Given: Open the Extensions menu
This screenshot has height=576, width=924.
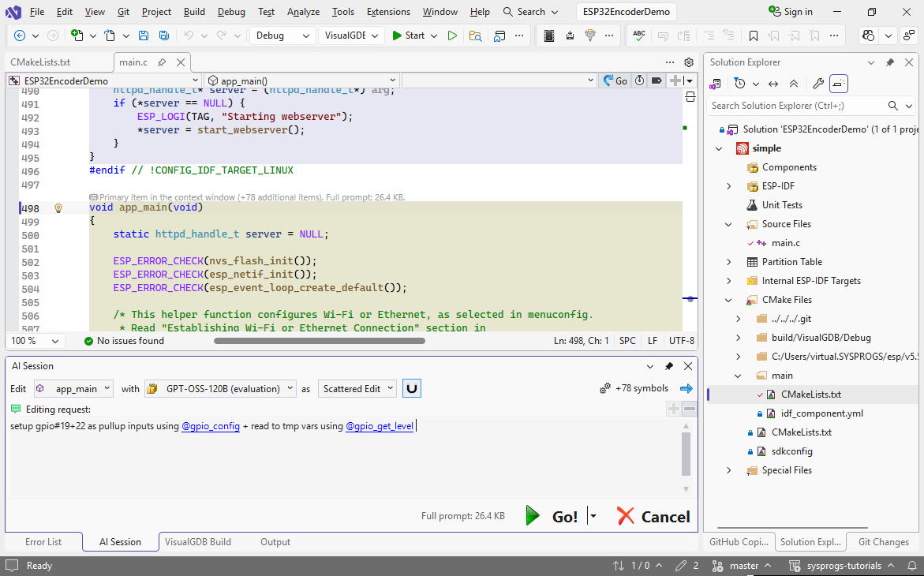Looking at the screenshot, I should 388,12.
